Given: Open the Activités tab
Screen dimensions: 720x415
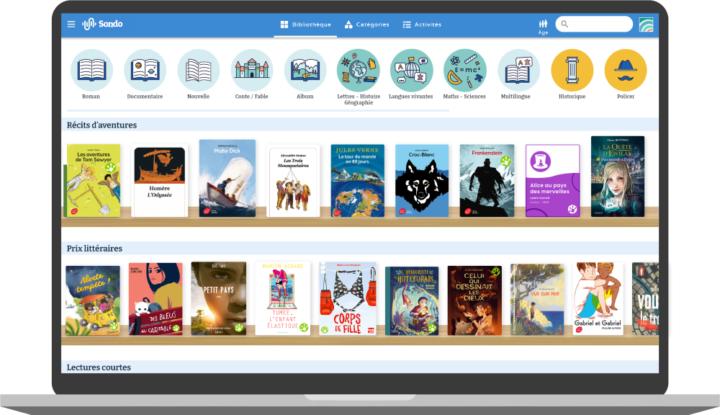Looking at the screenshot, I should [422, 24].
